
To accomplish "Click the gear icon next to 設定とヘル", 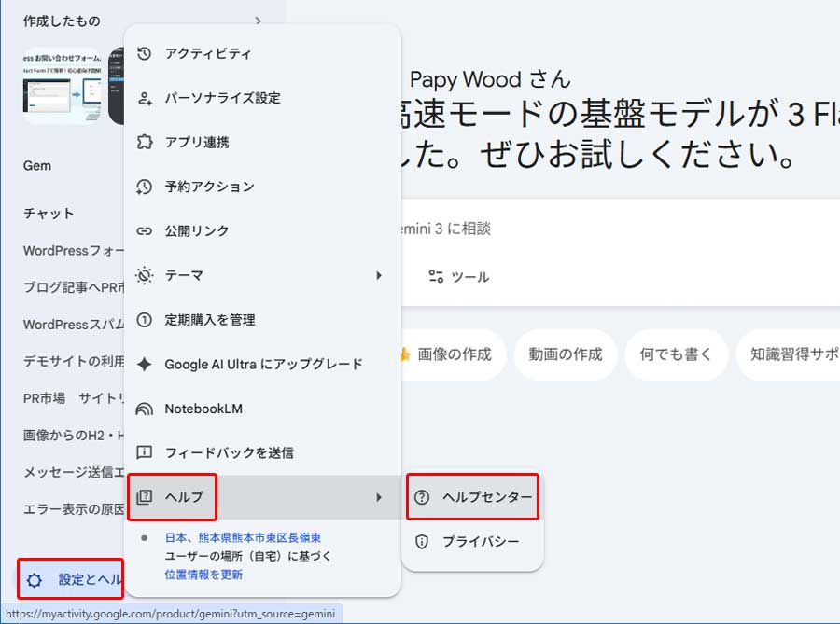I will point(35,579).
